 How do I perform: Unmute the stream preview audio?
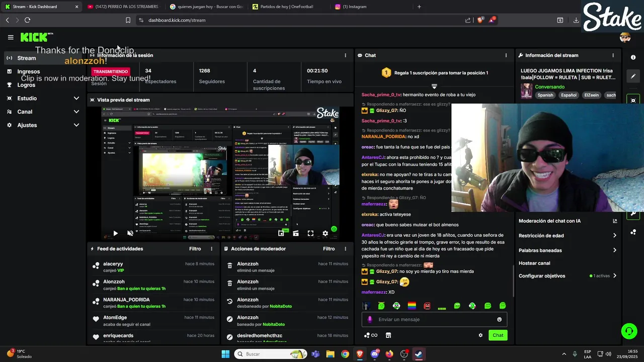point(130,233)
